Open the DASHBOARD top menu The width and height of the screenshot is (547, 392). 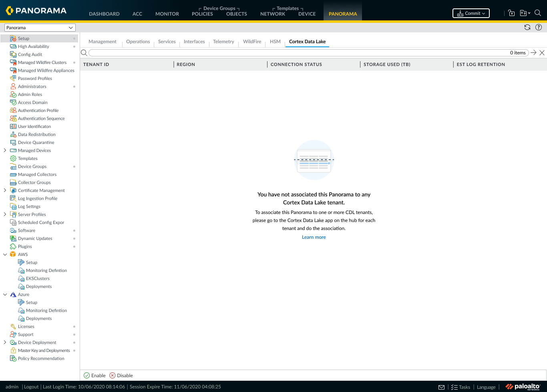(104, 14)
